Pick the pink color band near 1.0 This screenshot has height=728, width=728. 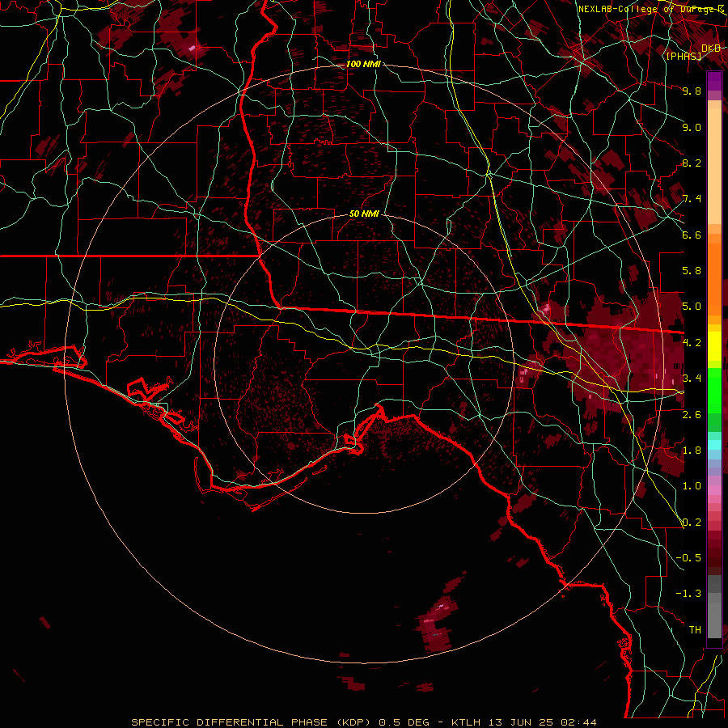coord(714,490)
